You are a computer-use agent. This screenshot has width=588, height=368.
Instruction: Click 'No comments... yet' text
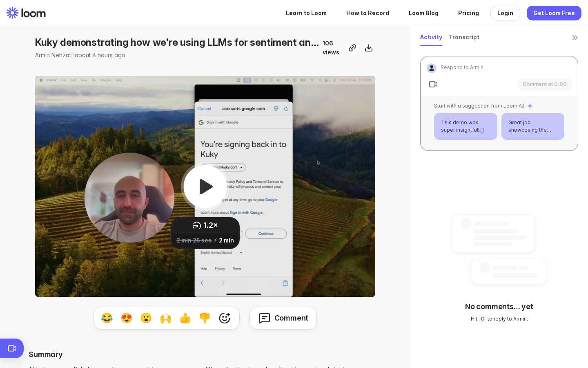(x=499, y=307)
